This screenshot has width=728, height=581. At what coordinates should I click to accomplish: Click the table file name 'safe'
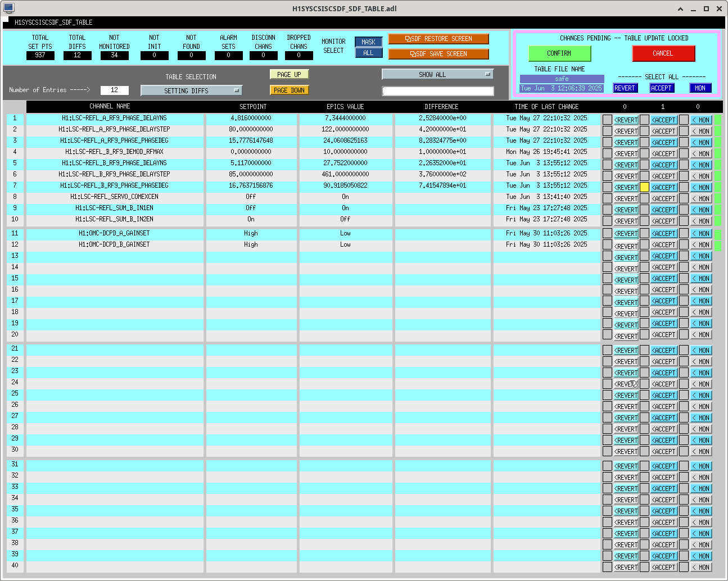coord(562,79)
